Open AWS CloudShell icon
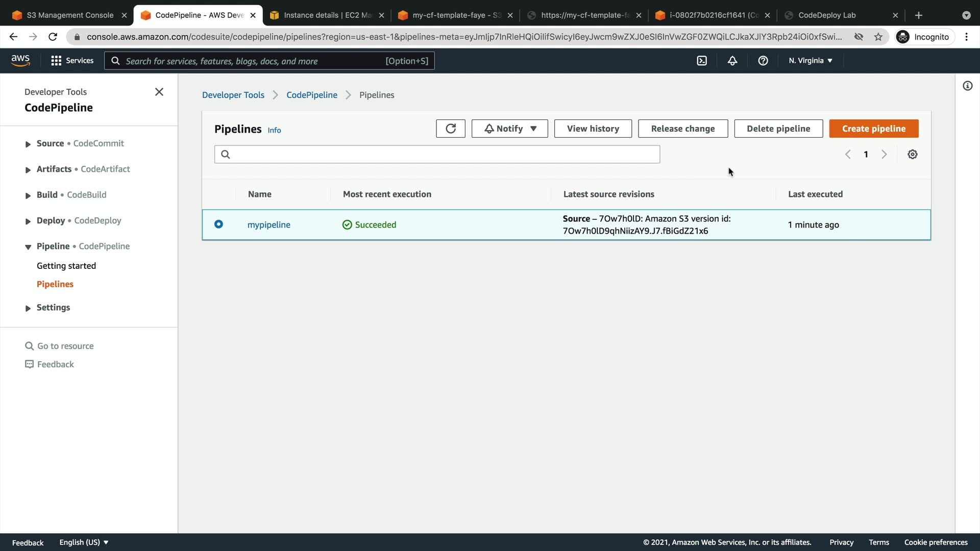This screenshot has height=551, width=980. coord(702,61)
